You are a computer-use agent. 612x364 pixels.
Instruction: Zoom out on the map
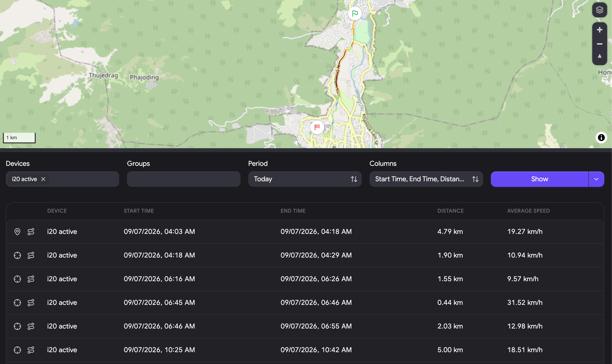(x=599, y=44)
